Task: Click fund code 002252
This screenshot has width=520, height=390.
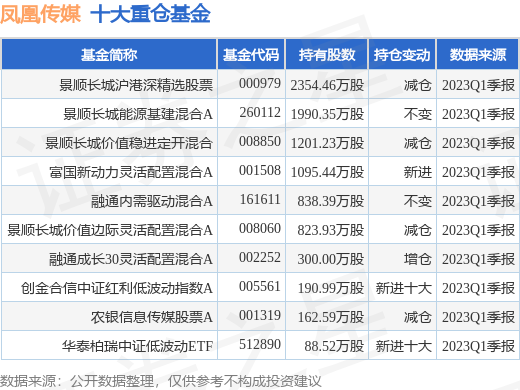Action: click(x=260, y=257)
